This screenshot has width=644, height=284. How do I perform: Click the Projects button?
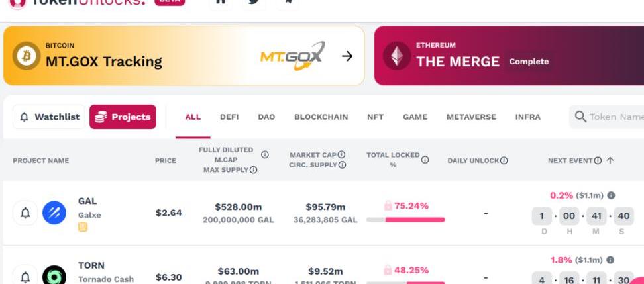[x=123, y=117]
